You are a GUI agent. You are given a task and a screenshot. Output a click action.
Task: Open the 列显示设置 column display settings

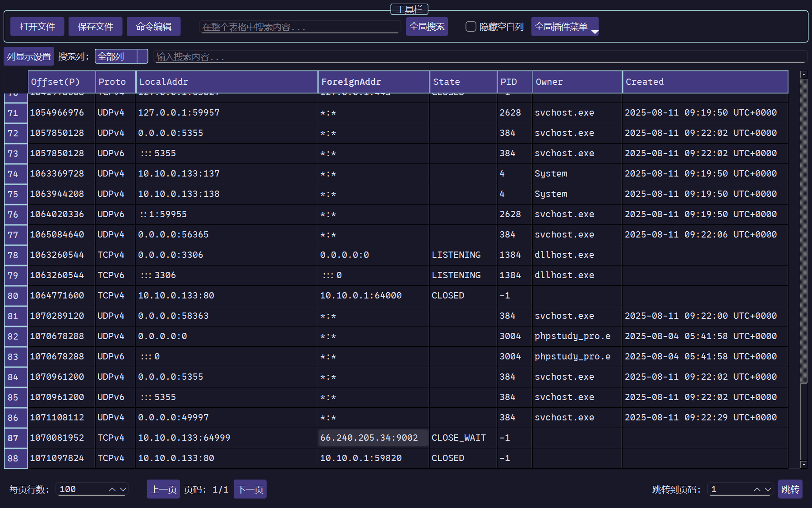coord(29,56)
